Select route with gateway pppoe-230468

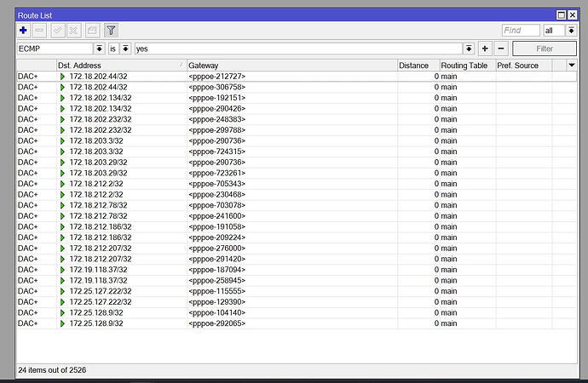coord(297,195)
